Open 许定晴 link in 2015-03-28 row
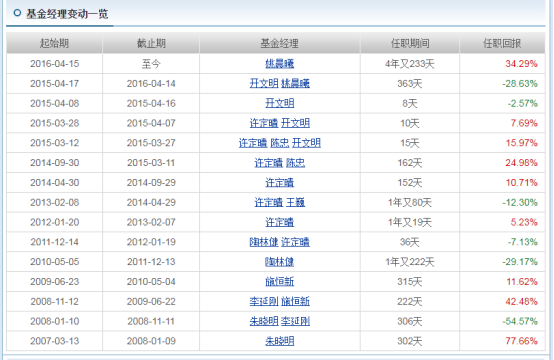The height and width of the screenshot is (360, 554). [264, 123]
